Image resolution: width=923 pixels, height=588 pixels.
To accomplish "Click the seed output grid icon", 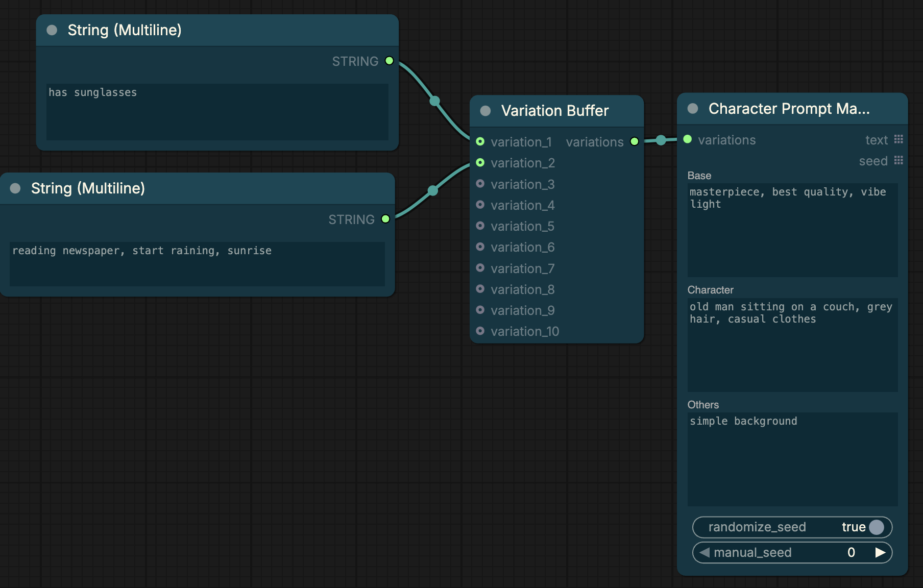I will tap(898, 160).
